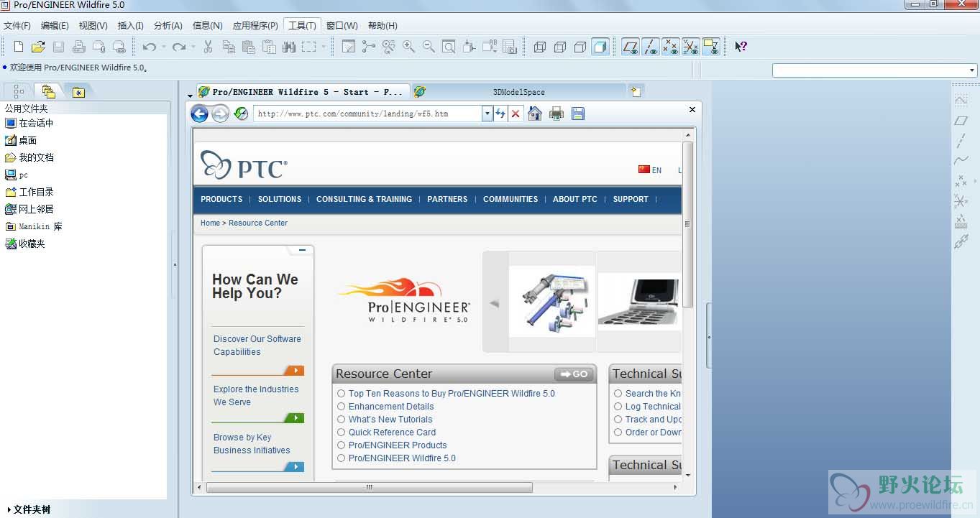
Task: Click SUPPORT in PTC navigation bar
Action: click(x=631, y=199)
